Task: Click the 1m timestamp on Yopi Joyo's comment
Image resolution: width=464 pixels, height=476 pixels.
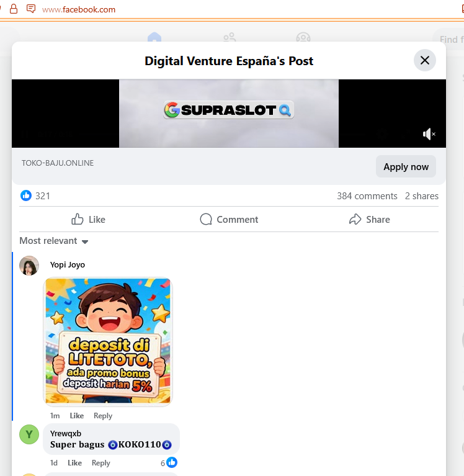Action: click(55, 416)
